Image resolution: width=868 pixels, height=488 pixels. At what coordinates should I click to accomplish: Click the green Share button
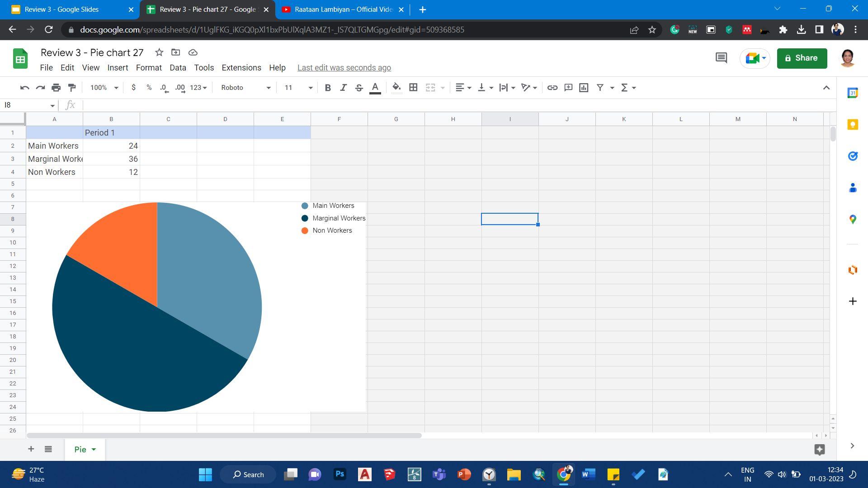click(802, 58)
